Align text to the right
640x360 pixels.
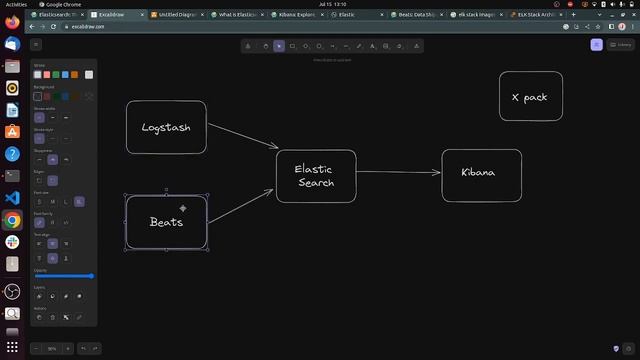pos(66,244)
